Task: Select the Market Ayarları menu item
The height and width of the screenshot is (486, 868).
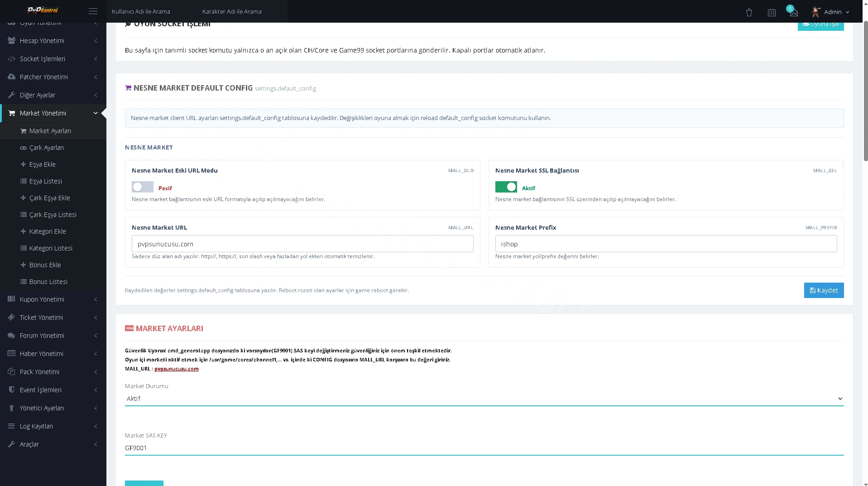Action: [x=53, y=131]
